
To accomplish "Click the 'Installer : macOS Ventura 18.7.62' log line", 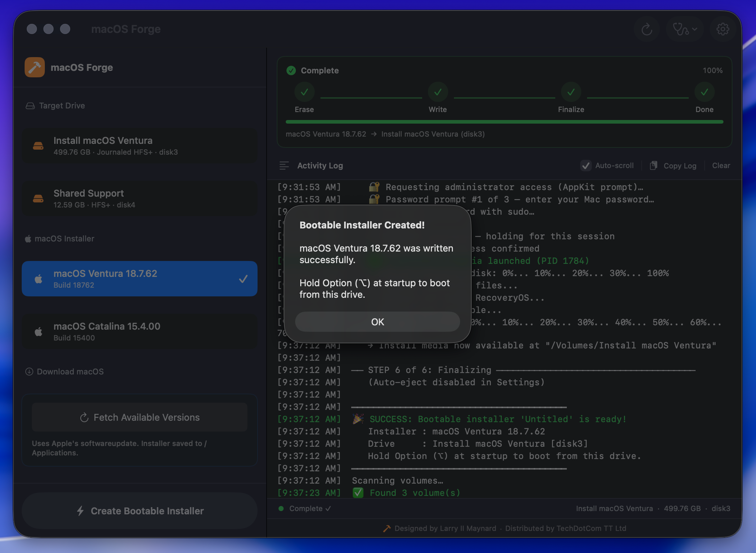I will coord(456,431).
